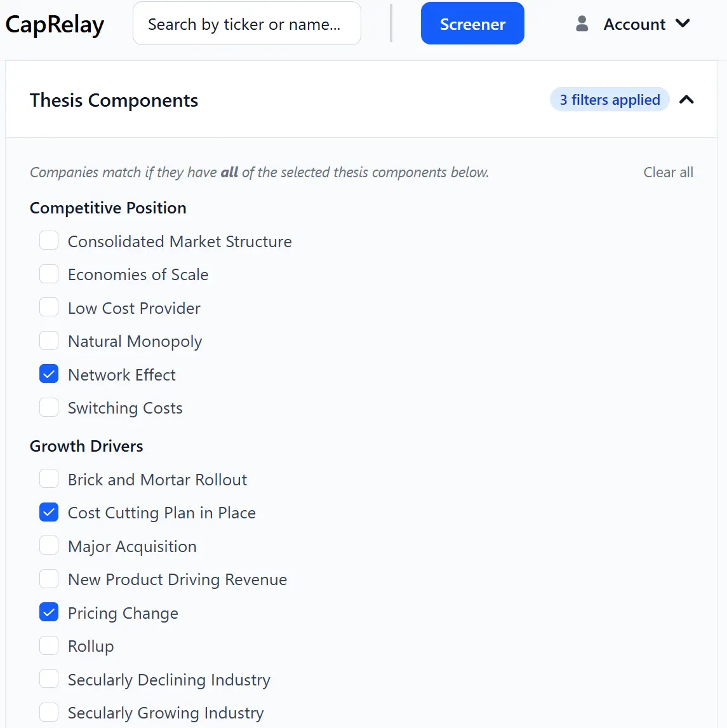Click the Thesis Components heading
This screenshot has height=728, width=727.
click(x=114, y=100)
